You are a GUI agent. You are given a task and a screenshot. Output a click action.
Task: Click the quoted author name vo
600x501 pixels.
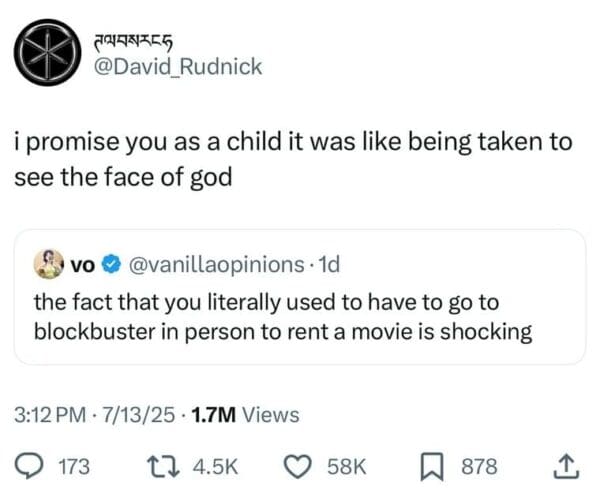click(x=84, y=266)
